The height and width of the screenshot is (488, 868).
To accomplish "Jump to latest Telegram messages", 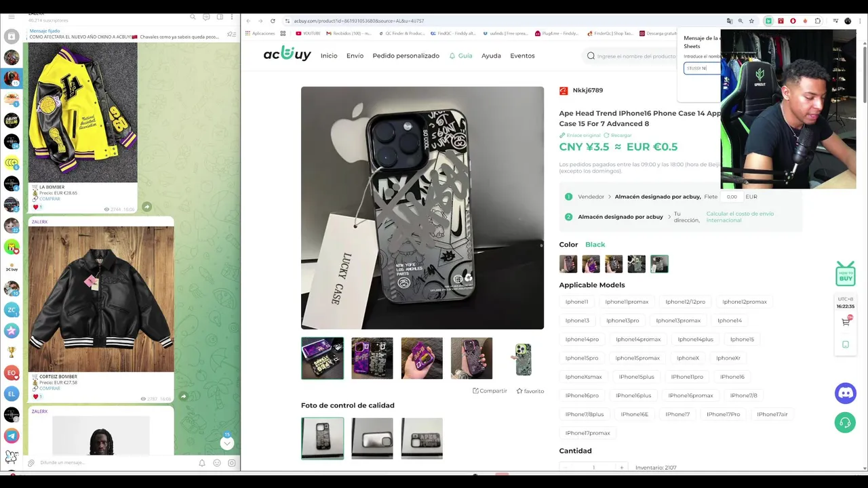I will [227, 443].
